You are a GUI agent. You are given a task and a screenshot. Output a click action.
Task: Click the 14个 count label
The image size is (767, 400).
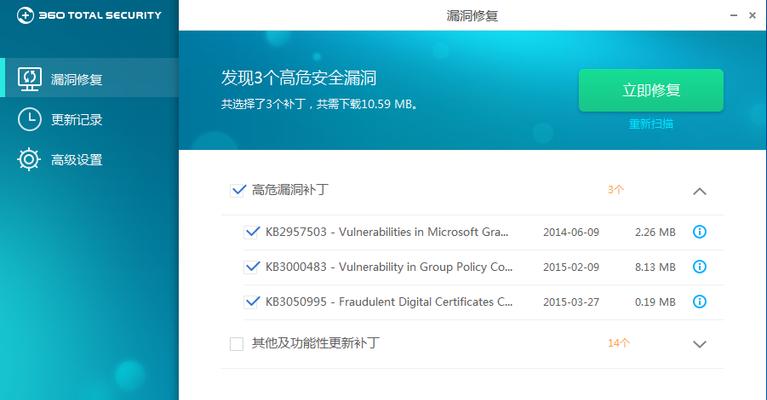pyautogui.click(x=618, y=343)
